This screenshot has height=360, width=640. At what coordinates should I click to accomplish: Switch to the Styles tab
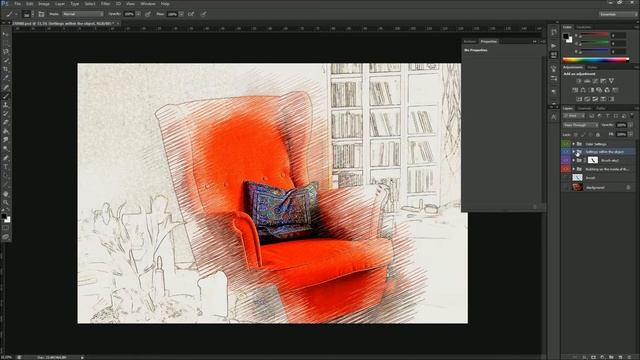[x=592, y=67]
